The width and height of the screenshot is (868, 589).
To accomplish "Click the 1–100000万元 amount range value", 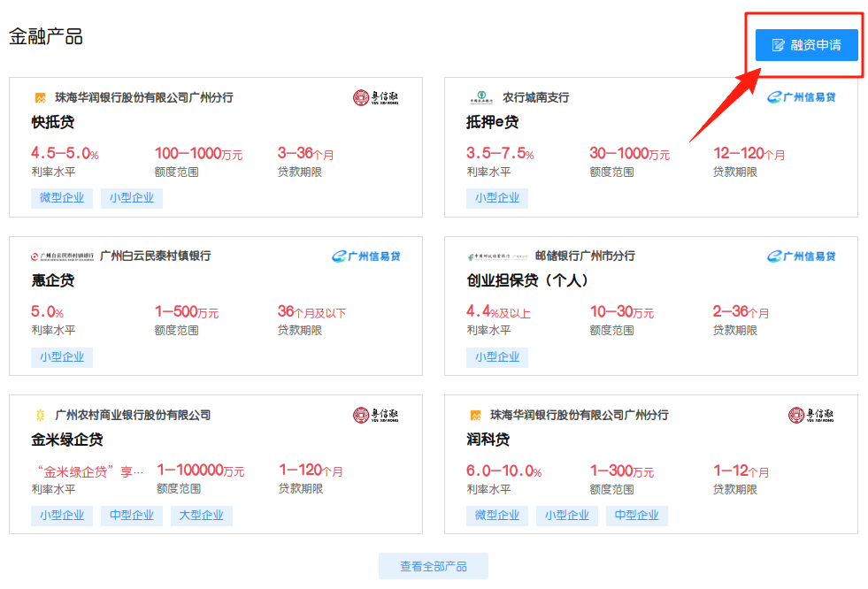I will coord(200,470).
